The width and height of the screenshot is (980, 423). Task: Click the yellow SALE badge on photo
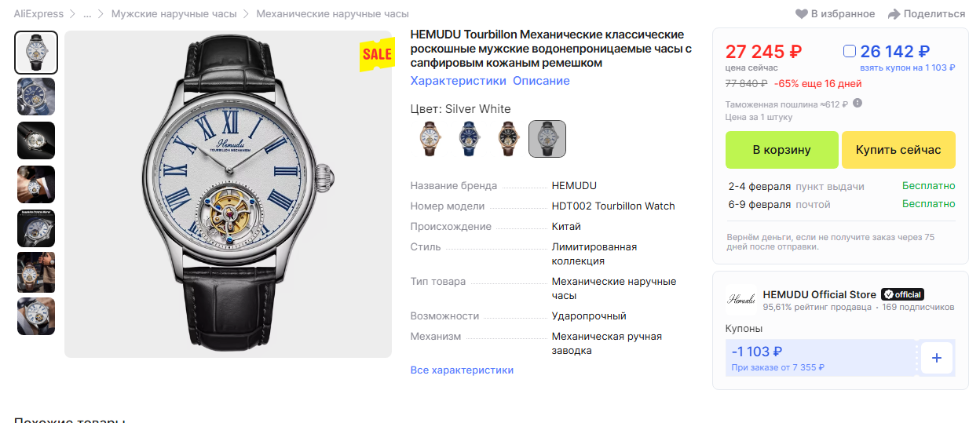point(377,54)
